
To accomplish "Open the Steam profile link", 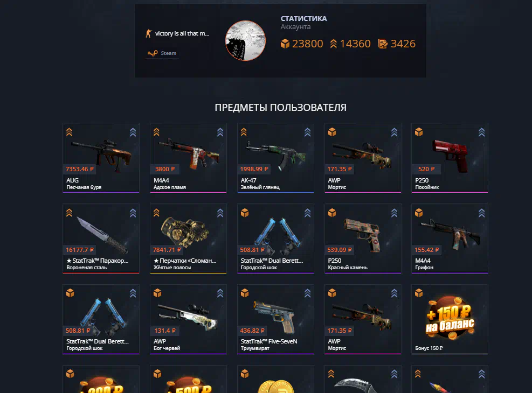I will [x=162, y=53].
